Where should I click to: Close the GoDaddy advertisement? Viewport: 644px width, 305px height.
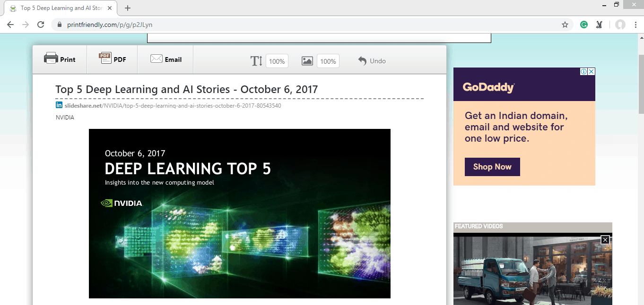click(592, 72)
